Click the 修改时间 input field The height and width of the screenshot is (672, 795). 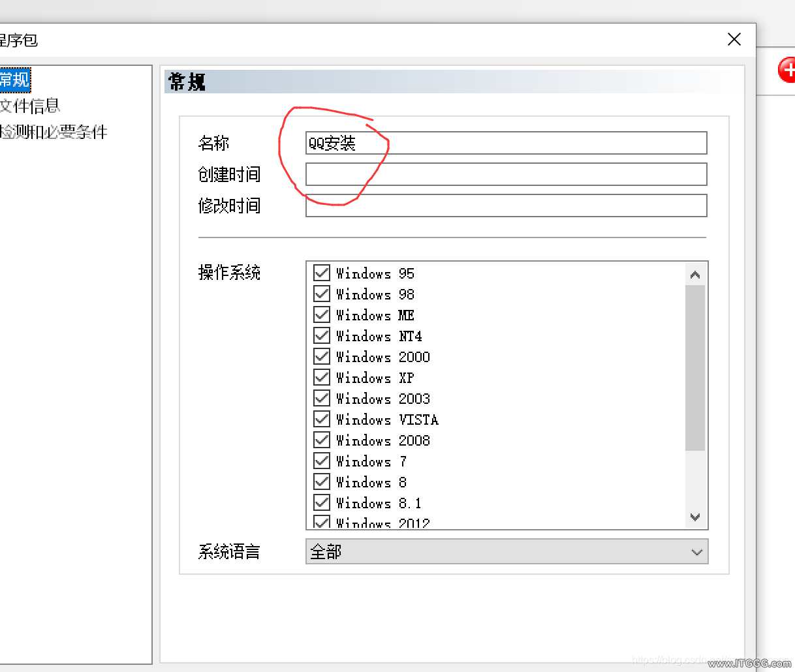coord(507,206)
